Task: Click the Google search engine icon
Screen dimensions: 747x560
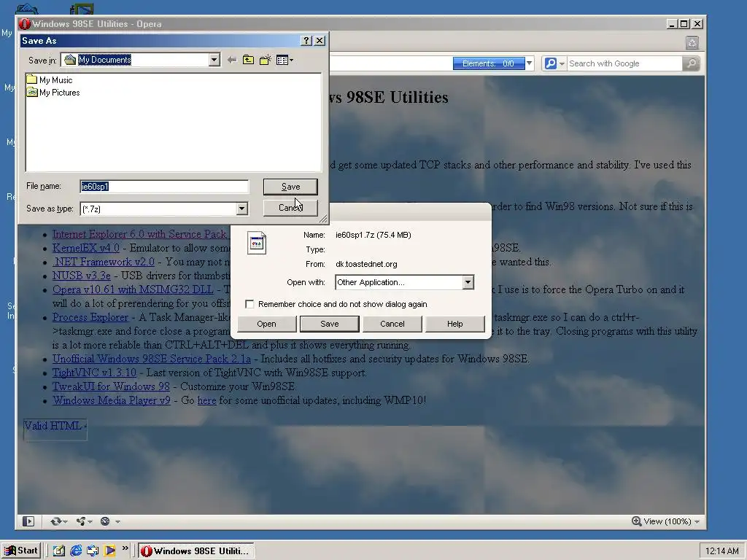Action: (550, 63)
